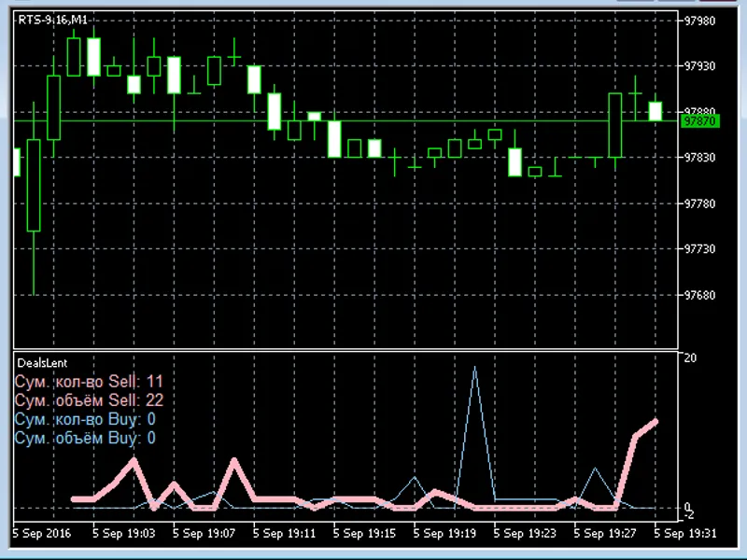Click the '5 Sep 19:27' time axis label

[x=604, y=533]
